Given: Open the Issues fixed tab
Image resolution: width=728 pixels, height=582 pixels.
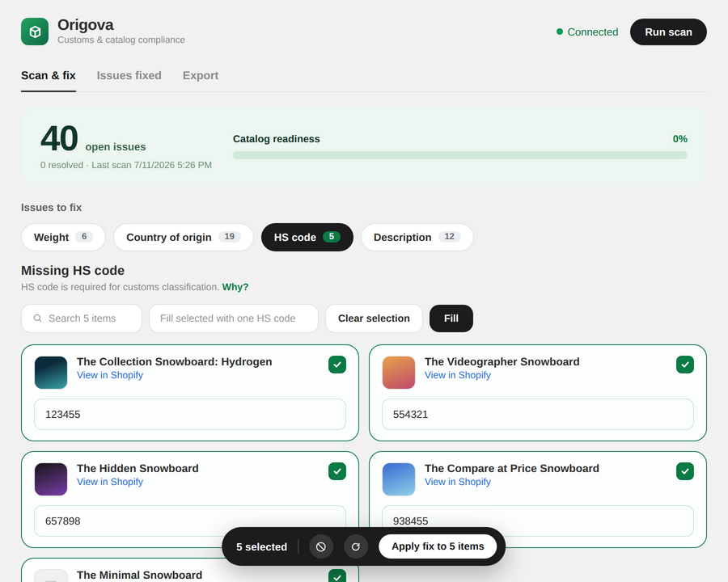Looking at the screenshot, I should pos(129,75).
